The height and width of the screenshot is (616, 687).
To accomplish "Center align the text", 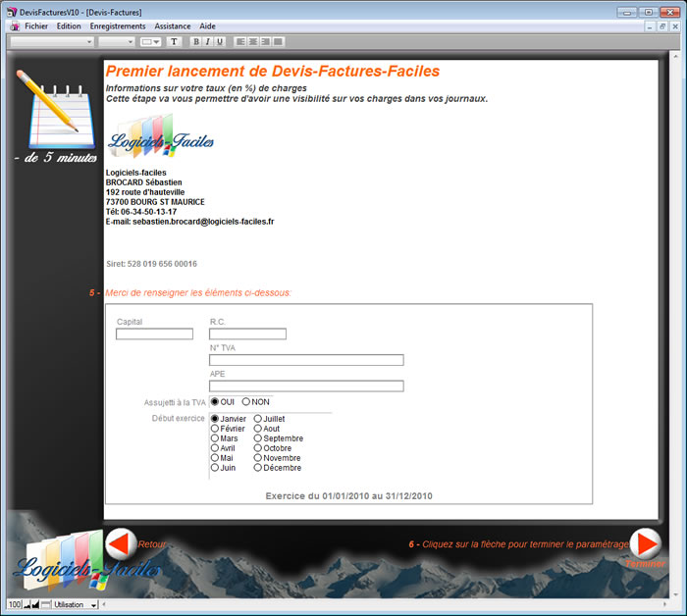I will (x=253, y=42).
